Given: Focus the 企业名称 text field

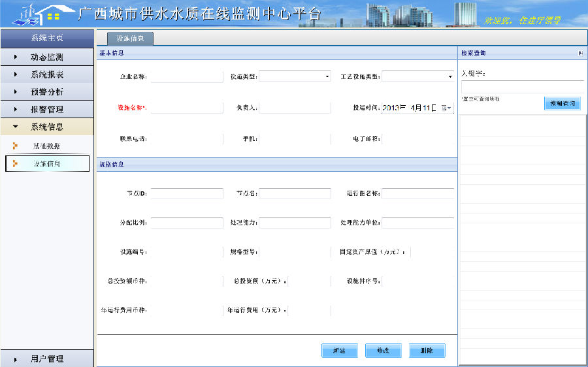Looking at the screenshot, I should pos(187,76).
